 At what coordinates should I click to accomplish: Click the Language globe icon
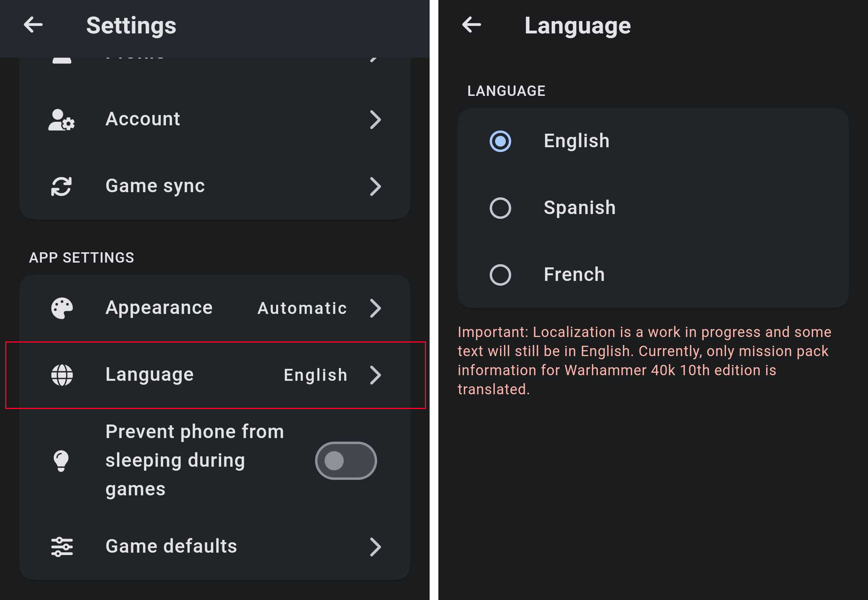tap(62, 375)
